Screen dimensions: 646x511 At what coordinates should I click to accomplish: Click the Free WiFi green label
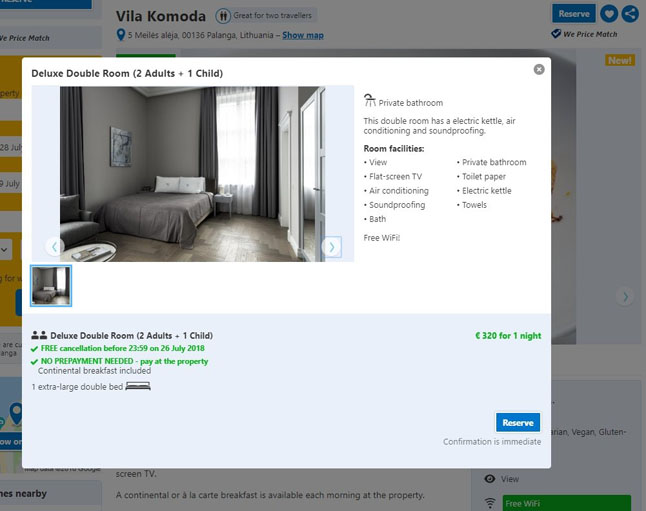pyautogui.click(x=566, y=503)
